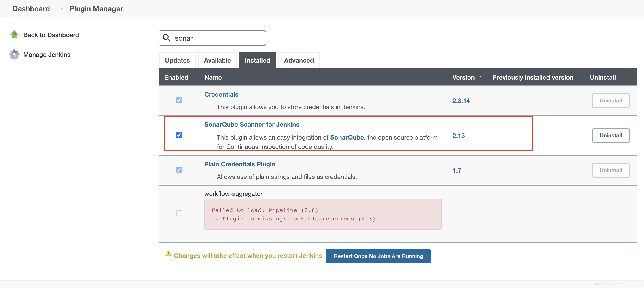Click the green Back to Dashboard arrow icon
This screenshot has width=644, height=288.
pos(14,34)
